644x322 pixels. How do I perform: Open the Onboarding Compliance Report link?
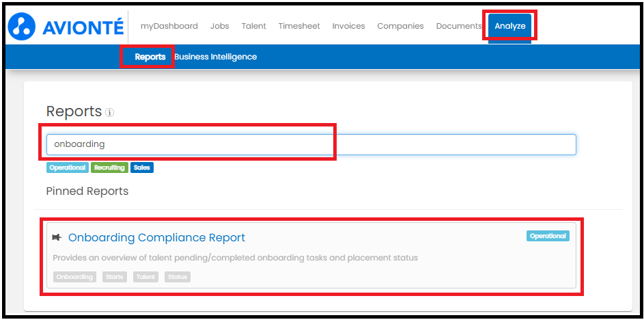(156, 237)
